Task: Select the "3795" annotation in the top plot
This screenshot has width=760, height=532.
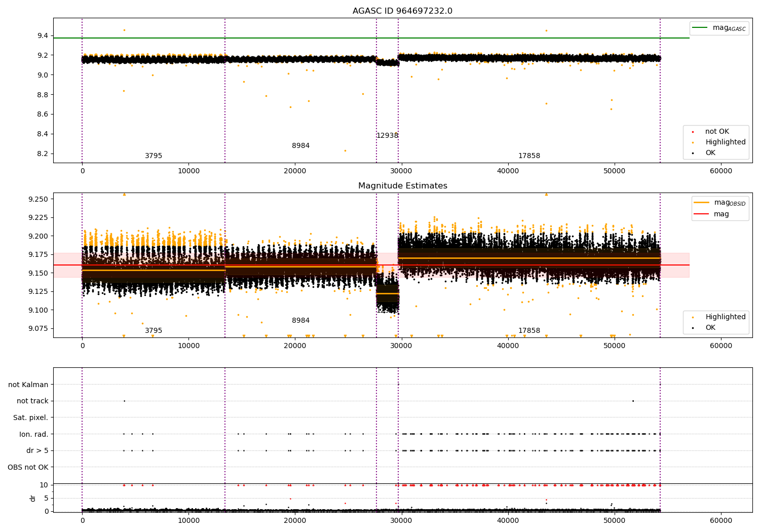Action: coord(154,156)
